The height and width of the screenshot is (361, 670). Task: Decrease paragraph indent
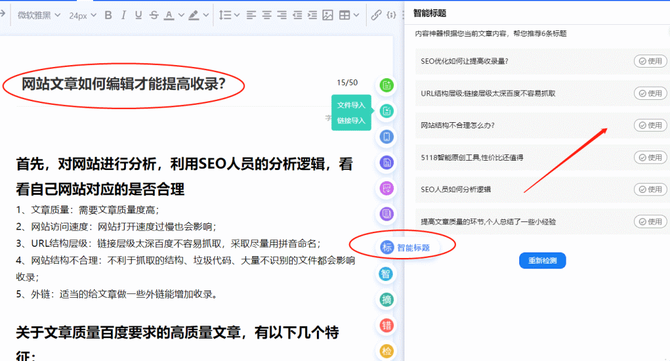(297, 15)
